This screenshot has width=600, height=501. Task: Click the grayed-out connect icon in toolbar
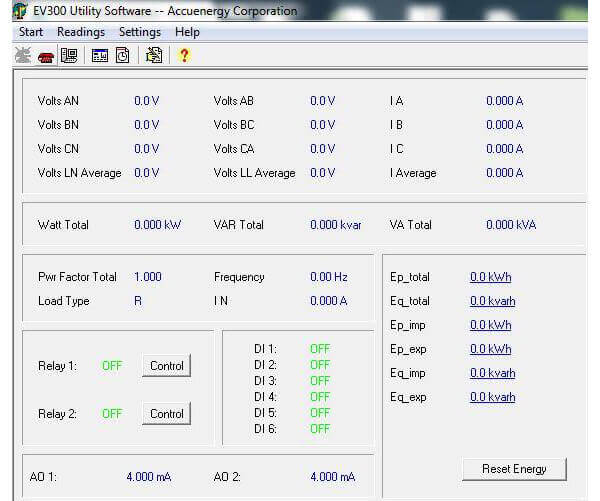23,56
